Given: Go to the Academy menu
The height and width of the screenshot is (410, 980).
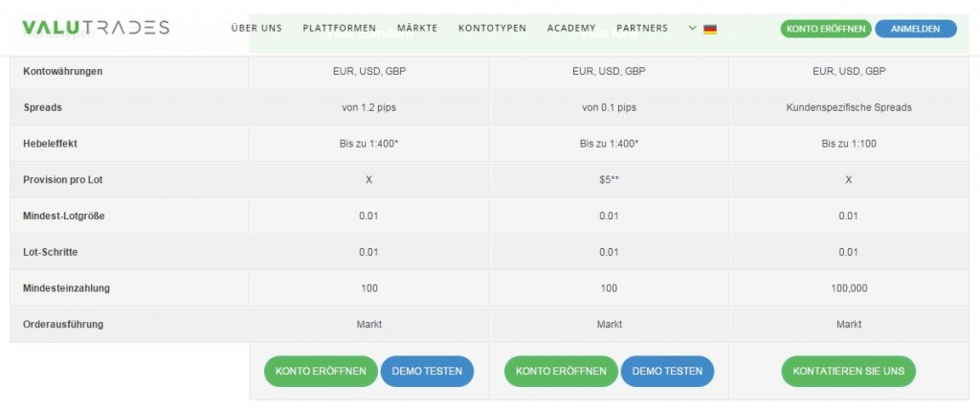Looking at the screenshot, I should (571, 28).
